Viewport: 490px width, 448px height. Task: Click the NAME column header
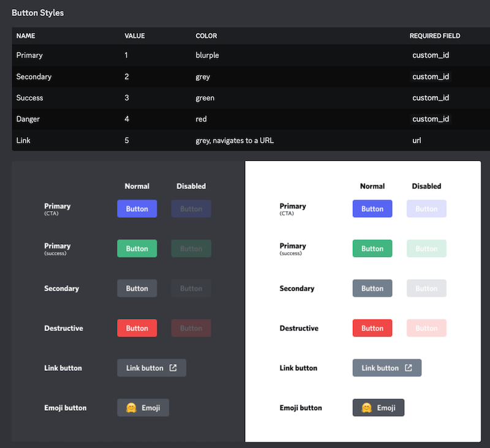(26, 36)
